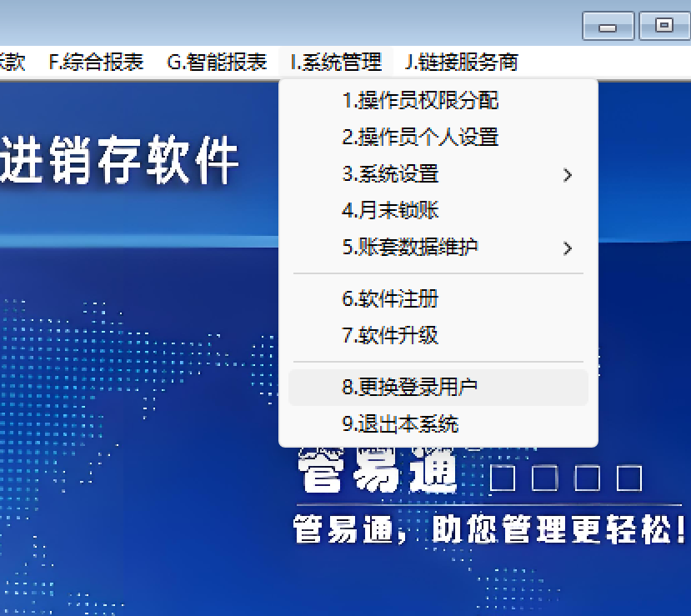The height and width of the screenshot is (616, 691).
Task: Open the J.链接服务商 menu
Action: pos(461,62)
